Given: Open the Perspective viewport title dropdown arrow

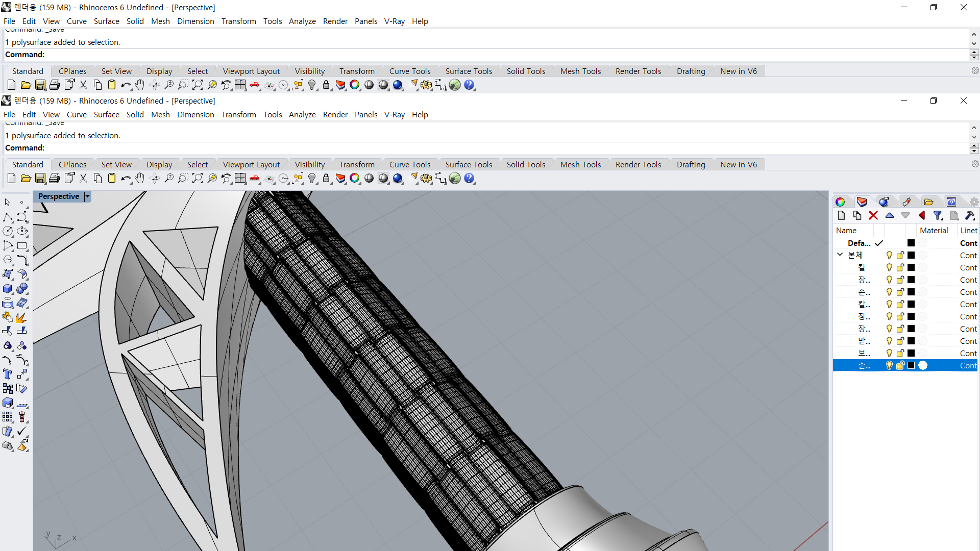Looking at the screenshot, I should pos(87,196).
